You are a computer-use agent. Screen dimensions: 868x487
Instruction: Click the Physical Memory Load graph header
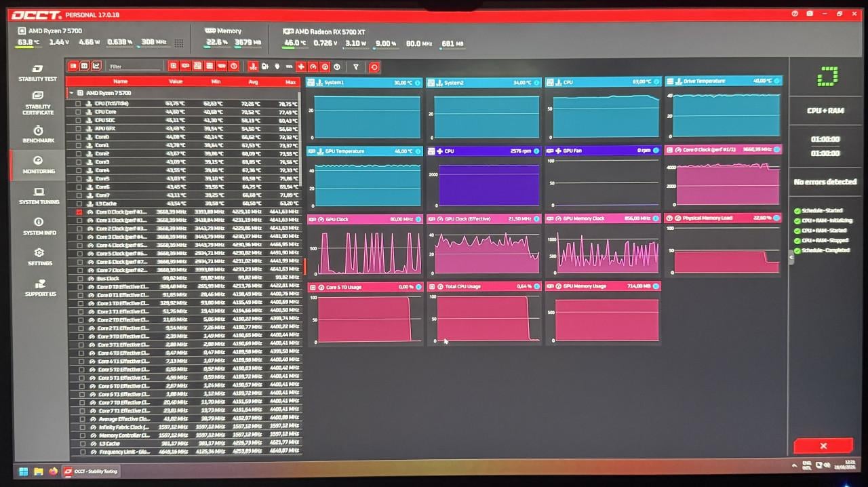click(x=722, y=218)
